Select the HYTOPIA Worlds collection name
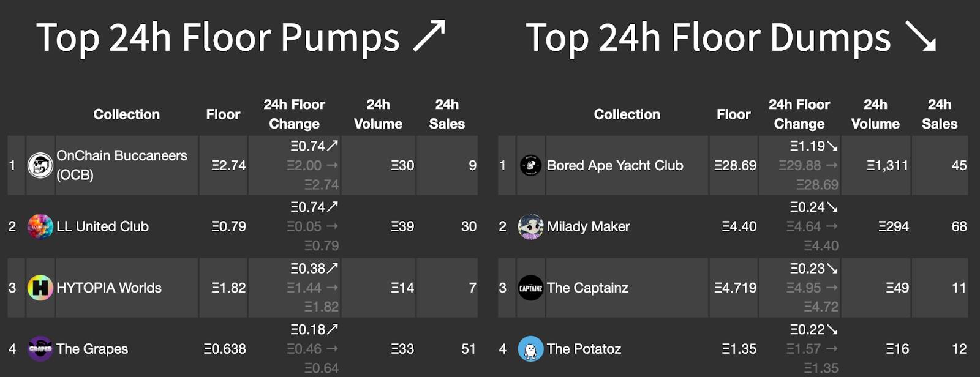The width and height of the screenshot is (980, 377). 109,288
